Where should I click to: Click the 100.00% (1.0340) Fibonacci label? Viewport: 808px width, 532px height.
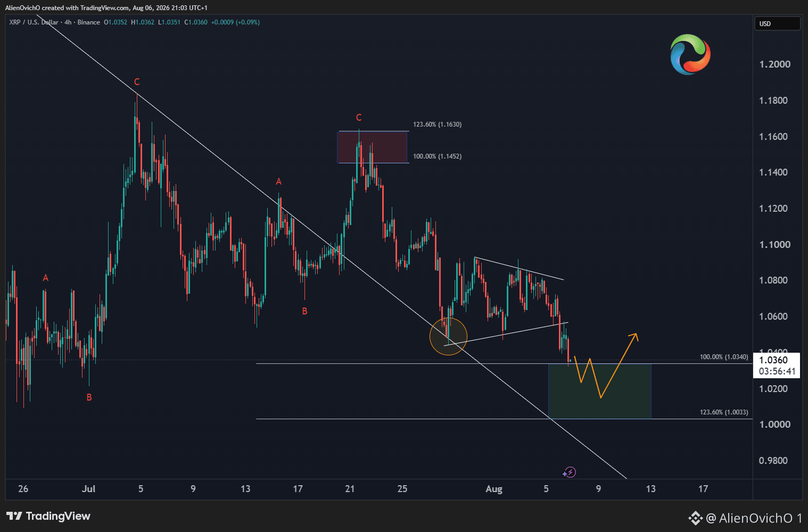click(x=724, y=357)
